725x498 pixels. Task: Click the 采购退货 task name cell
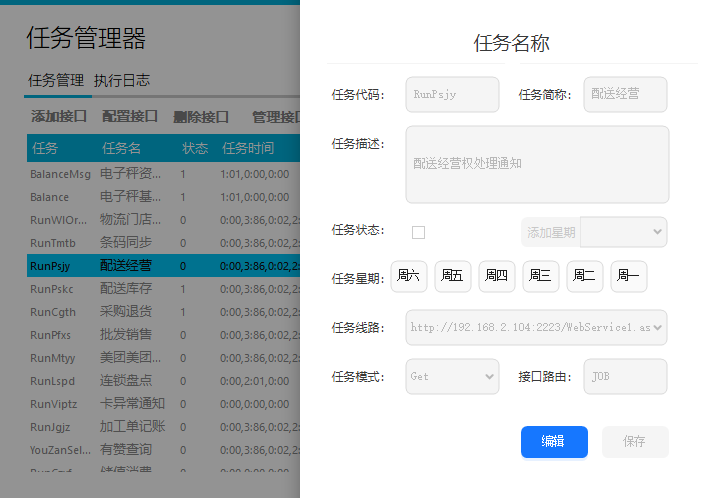coord(126,312)
